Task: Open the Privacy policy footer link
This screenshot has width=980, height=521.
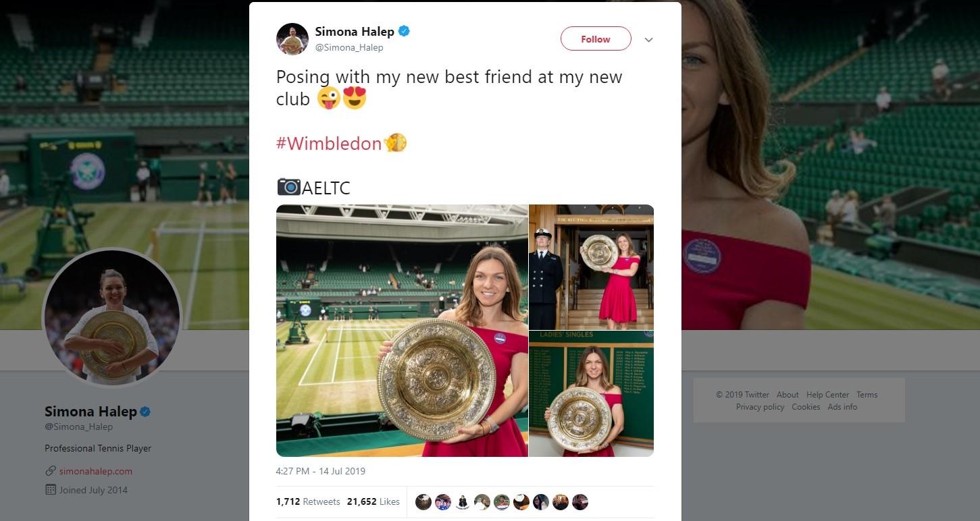Action: click(x=760, y=407)
